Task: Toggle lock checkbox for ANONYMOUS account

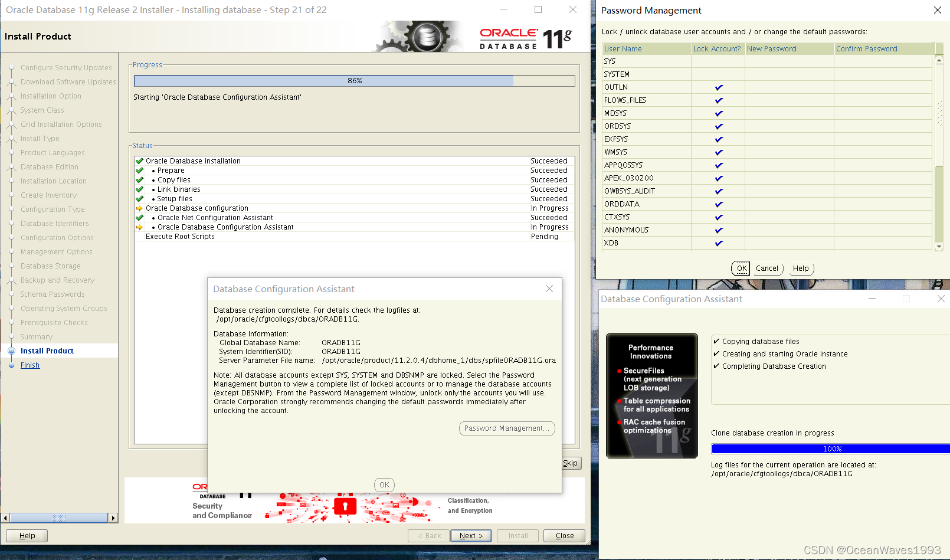Action: point(719,230)
